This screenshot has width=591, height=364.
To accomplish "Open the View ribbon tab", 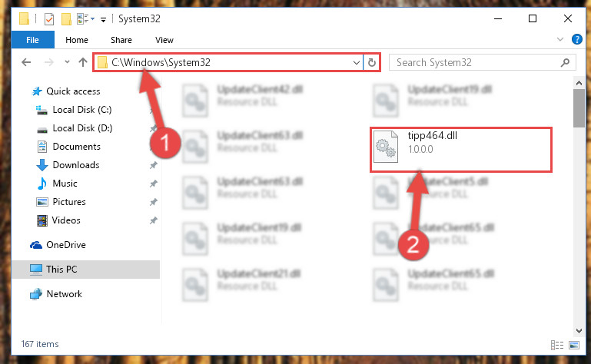I will coord(164,40).
